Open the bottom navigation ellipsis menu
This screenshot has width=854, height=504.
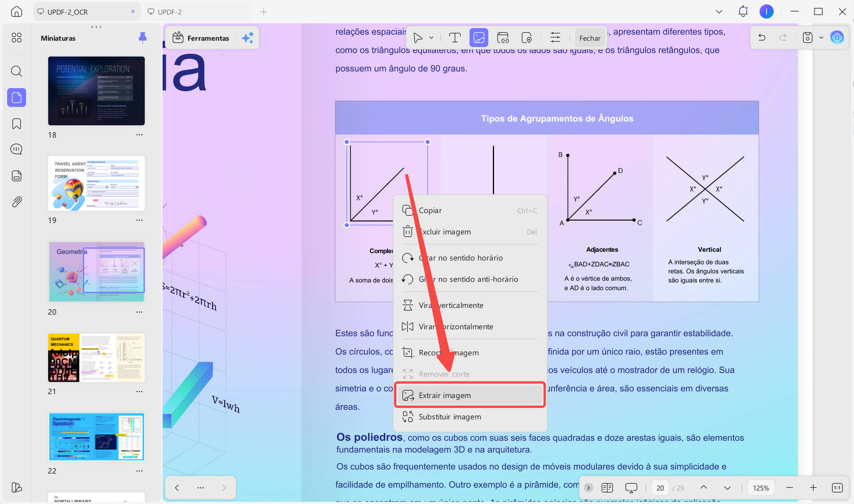pyautogui.click(x=201, y=488)
